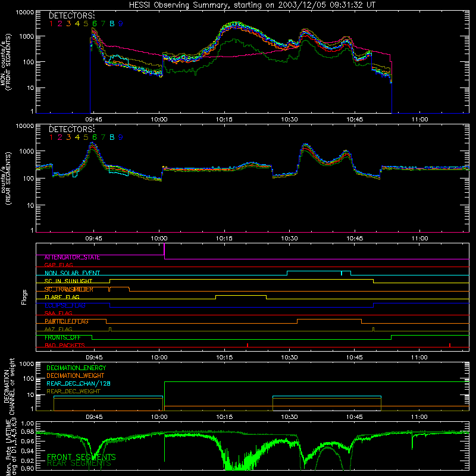Image resolution: width=476 pixels, height=476 pixels.
Task: Click detector number 7 in front segments legend
Action: (103, 24)
